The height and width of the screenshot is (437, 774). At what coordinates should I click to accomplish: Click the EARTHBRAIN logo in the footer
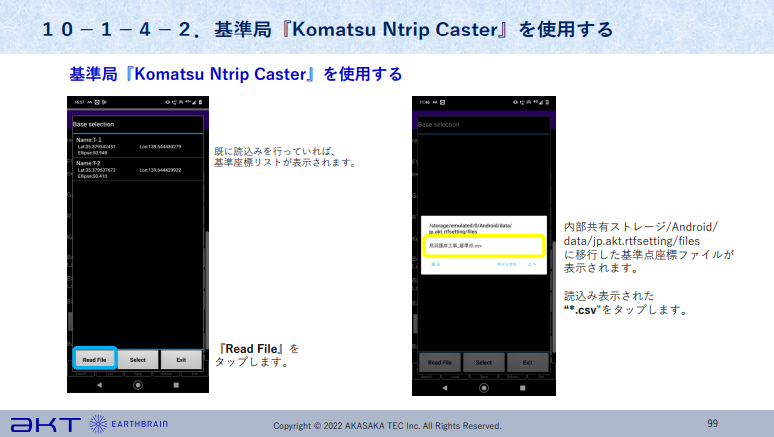point(128,424)
